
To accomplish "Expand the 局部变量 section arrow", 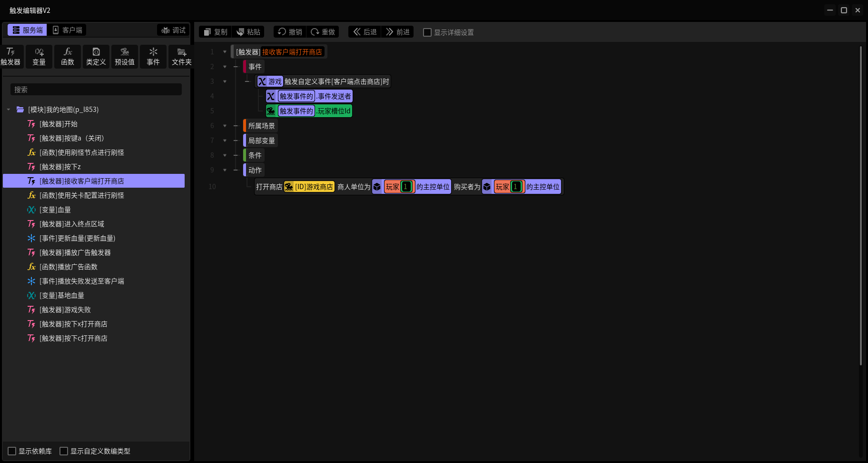I will pos(225,141).
